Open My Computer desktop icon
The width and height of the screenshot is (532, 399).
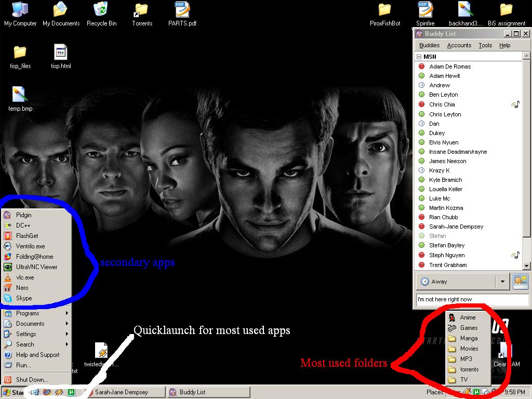20,14
